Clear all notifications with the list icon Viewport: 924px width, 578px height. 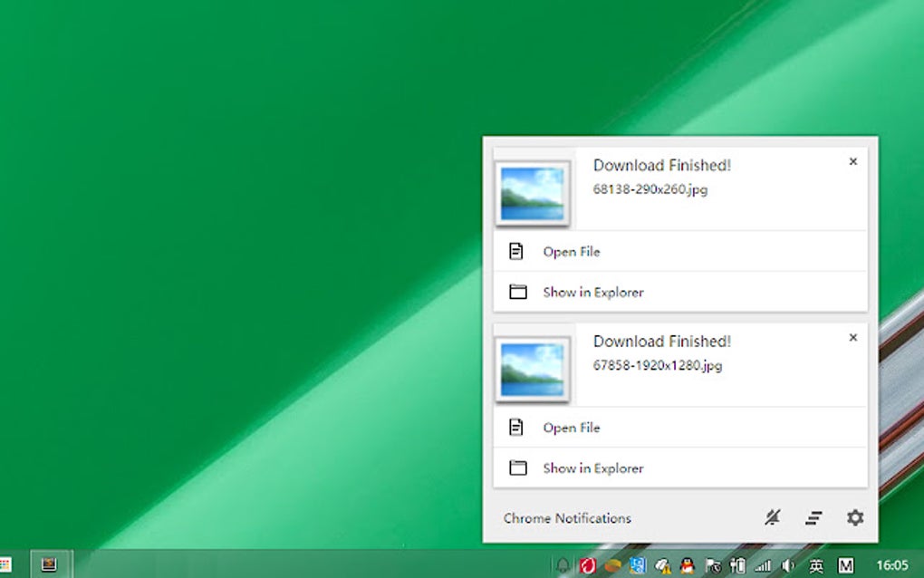coord(813,518)
